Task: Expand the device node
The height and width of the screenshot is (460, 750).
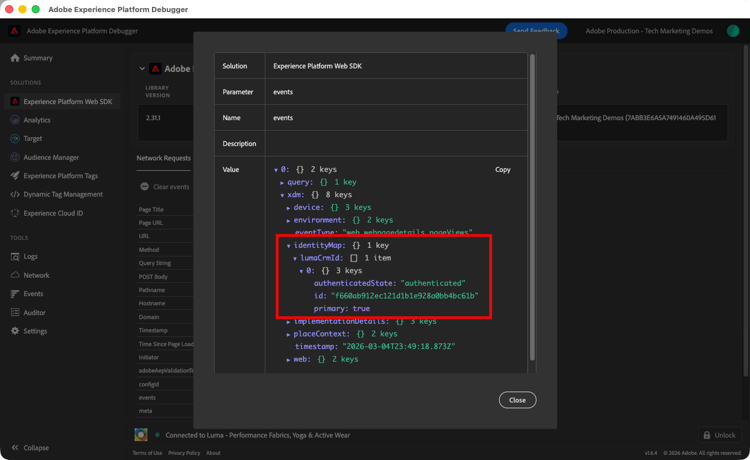Action: click(288, 208)
